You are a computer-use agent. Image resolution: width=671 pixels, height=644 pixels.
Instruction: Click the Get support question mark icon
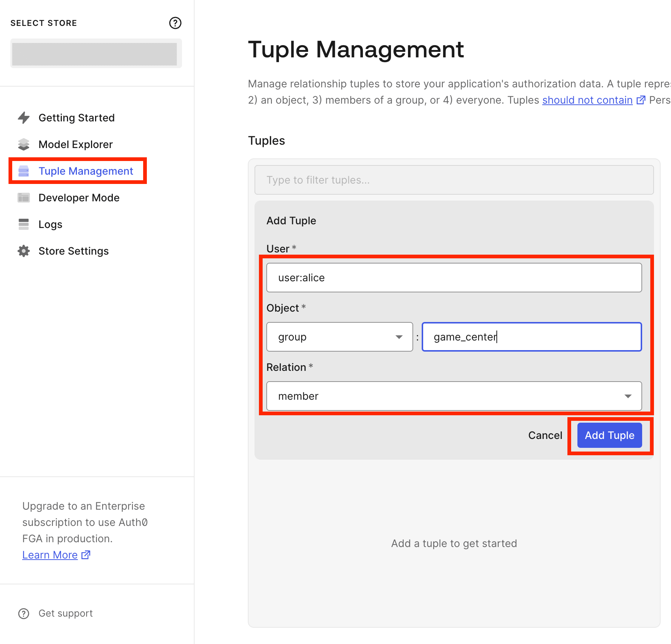[x=24, y=613]
